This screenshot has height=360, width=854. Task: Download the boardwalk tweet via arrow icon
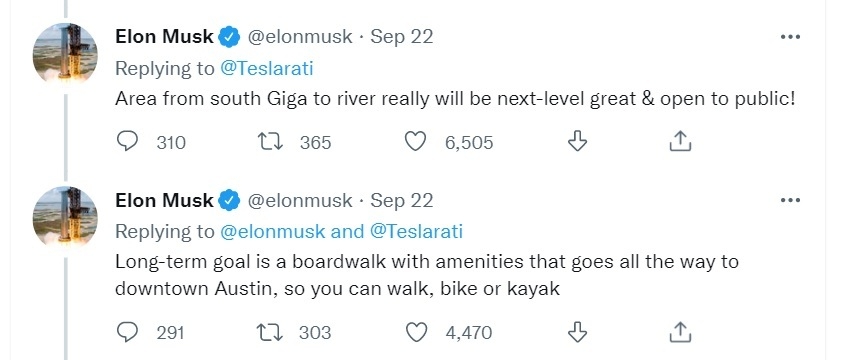pos(577,331)
